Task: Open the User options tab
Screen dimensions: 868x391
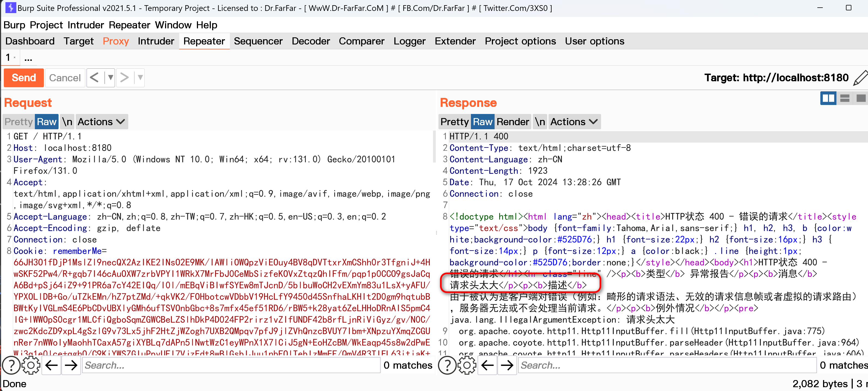Action: pyautogui.click(x=594, y=41)
